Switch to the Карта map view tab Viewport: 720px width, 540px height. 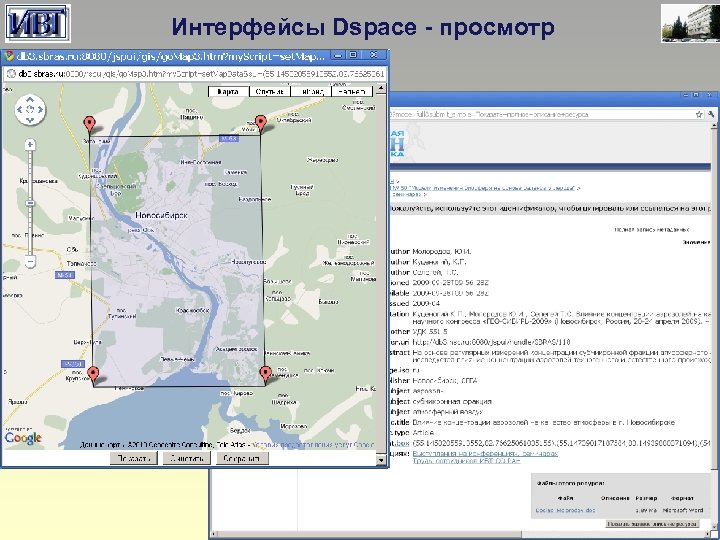228,91
